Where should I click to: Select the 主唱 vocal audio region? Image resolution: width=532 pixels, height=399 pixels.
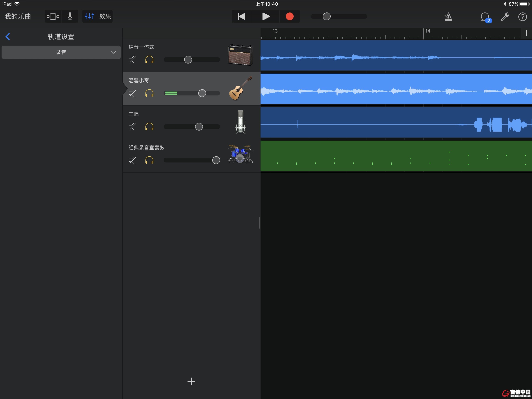[396, 123]
